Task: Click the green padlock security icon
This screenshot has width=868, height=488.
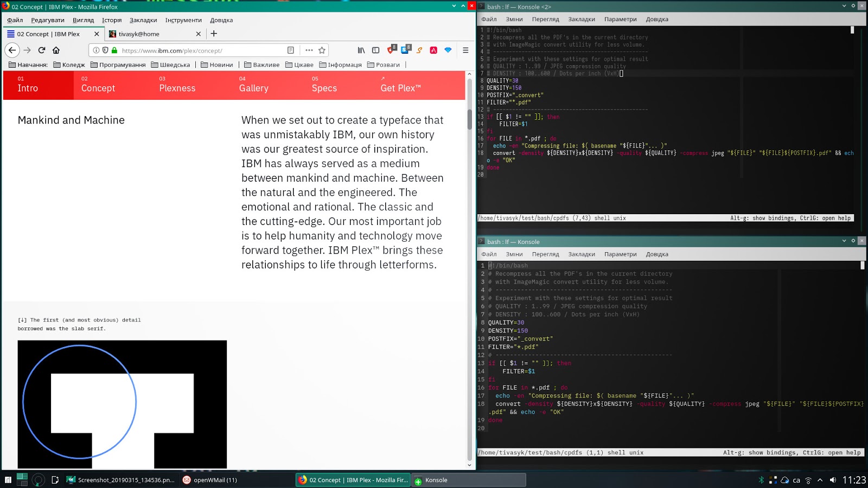Action: coord(114,50)
